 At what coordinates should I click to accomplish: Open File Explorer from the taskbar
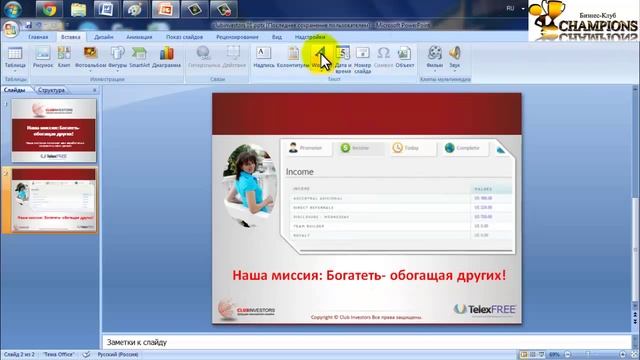(78, 9)
